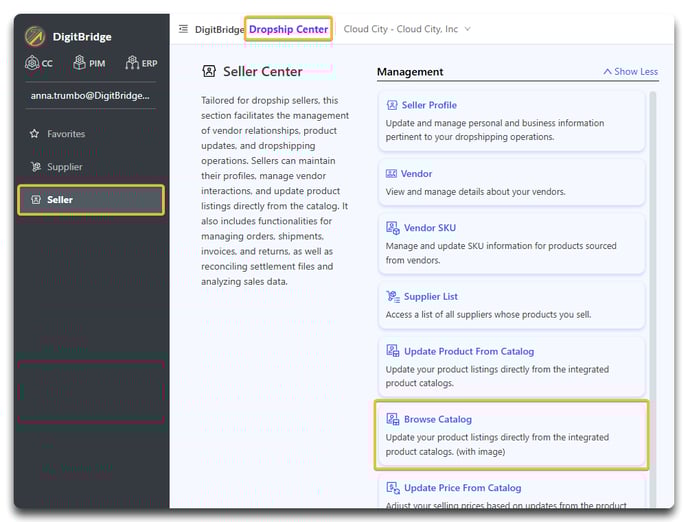Click the Seller Center heading text
The height and width of the screenshot is (522, 688).
pos(263,72)
